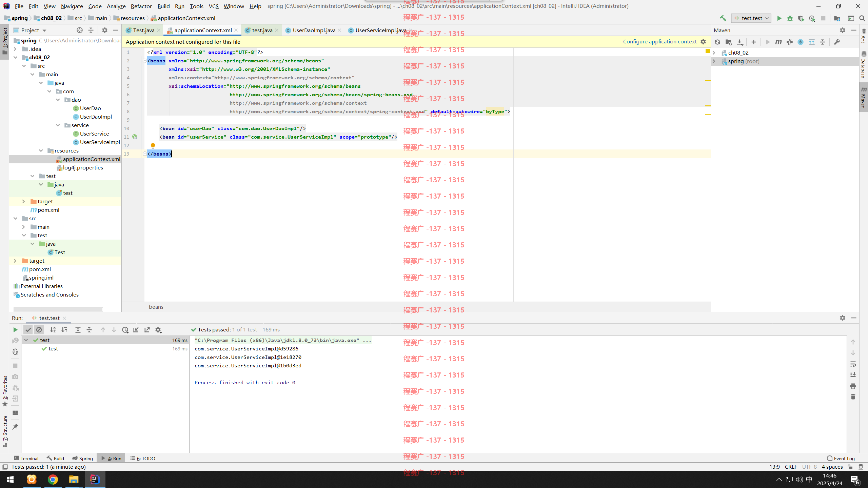Toggle auto-test rerun failed tests icon
Viewport: 868px width, 488px height.
pos(15,352)
